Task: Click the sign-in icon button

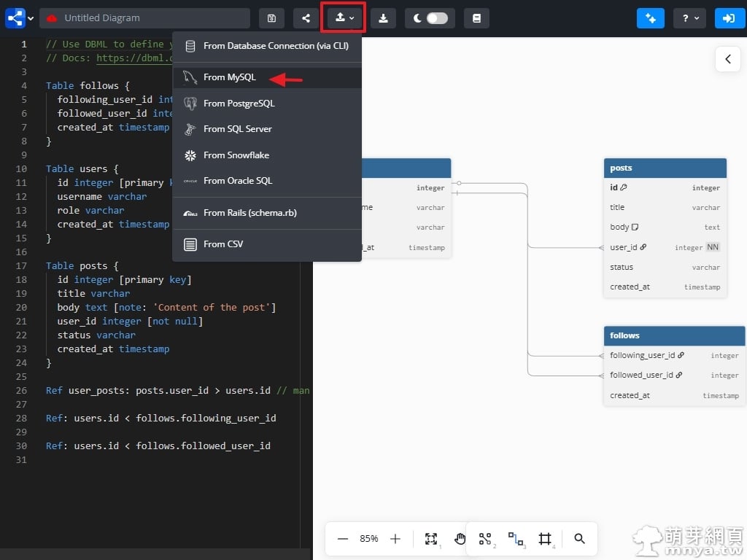Action: pos(729,18)
